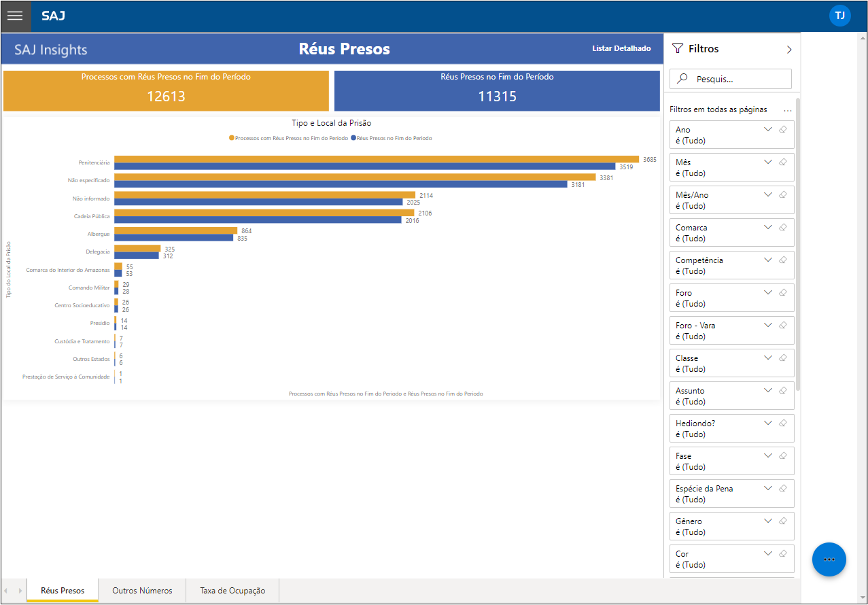
Task: Collapse the Filtros pane with the chevron
Action: point(789,49)
